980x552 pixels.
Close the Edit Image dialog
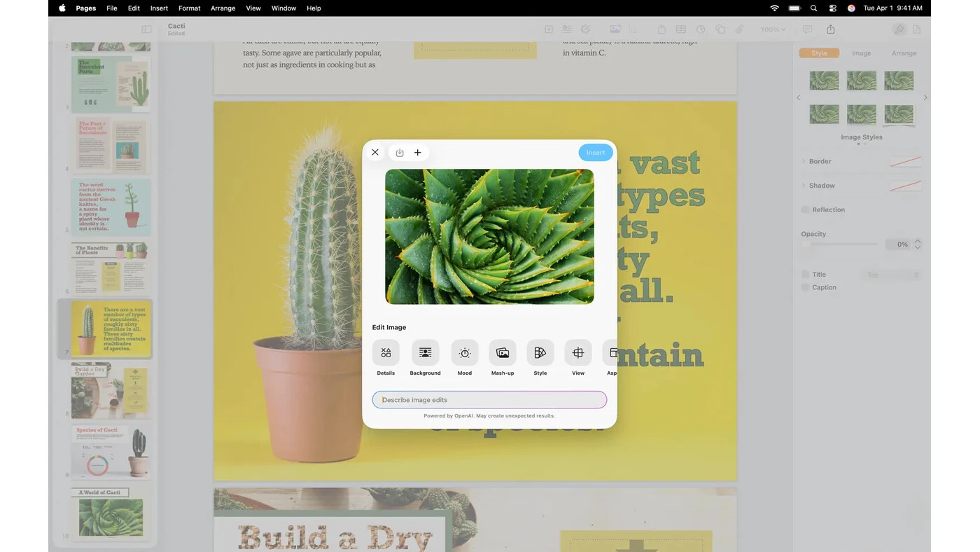pyautogui.click(x=375, y=153)
